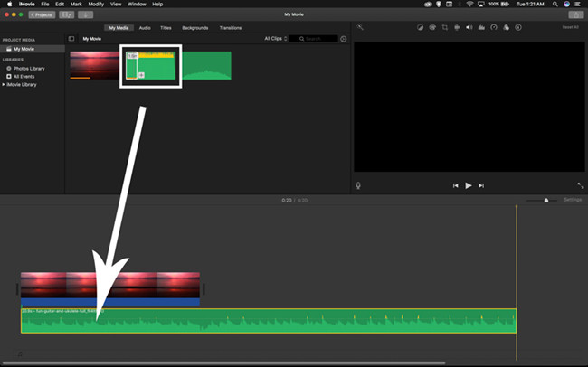Click the plus add-to-timeline badge on audio clip

pyautogui.click(x=141, y=75)
